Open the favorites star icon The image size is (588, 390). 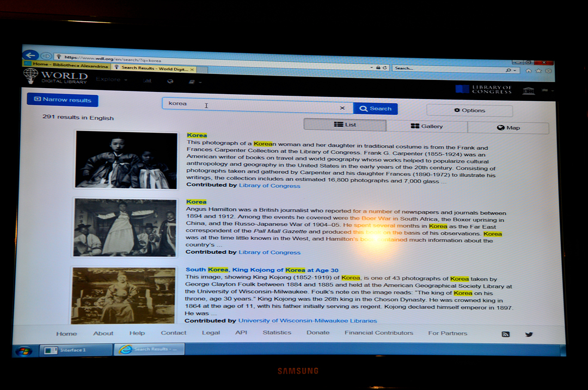coord(538,70)
